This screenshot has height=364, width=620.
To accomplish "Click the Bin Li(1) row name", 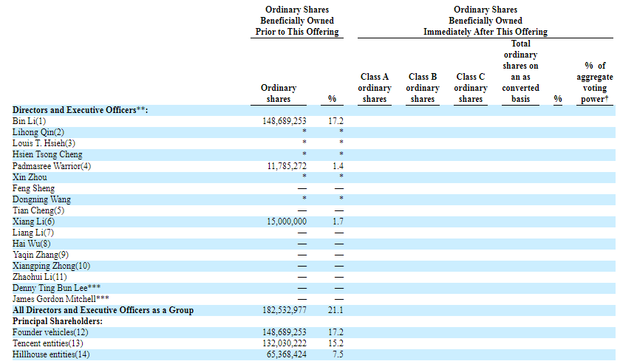I will pyautogui.click(x=30, y=120).
